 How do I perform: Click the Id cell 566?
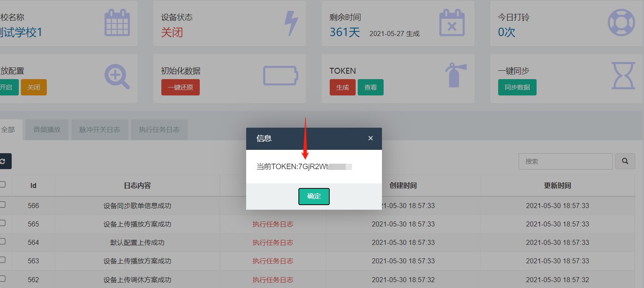click(x=33, y=206)
